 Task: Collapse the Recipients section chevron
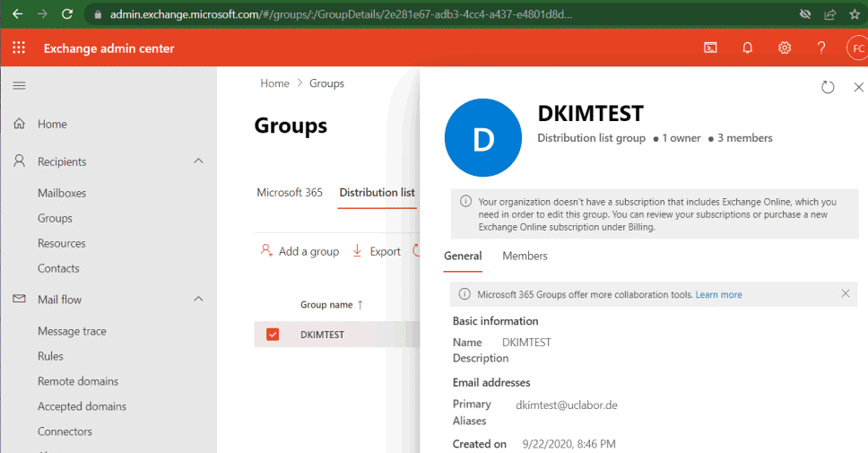tap(199, 161)
